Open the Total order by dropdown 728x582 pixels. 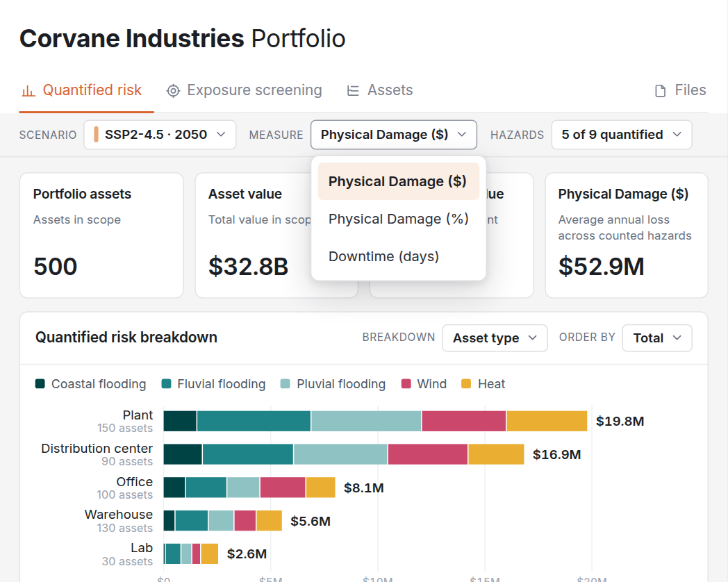coord(657,338)
